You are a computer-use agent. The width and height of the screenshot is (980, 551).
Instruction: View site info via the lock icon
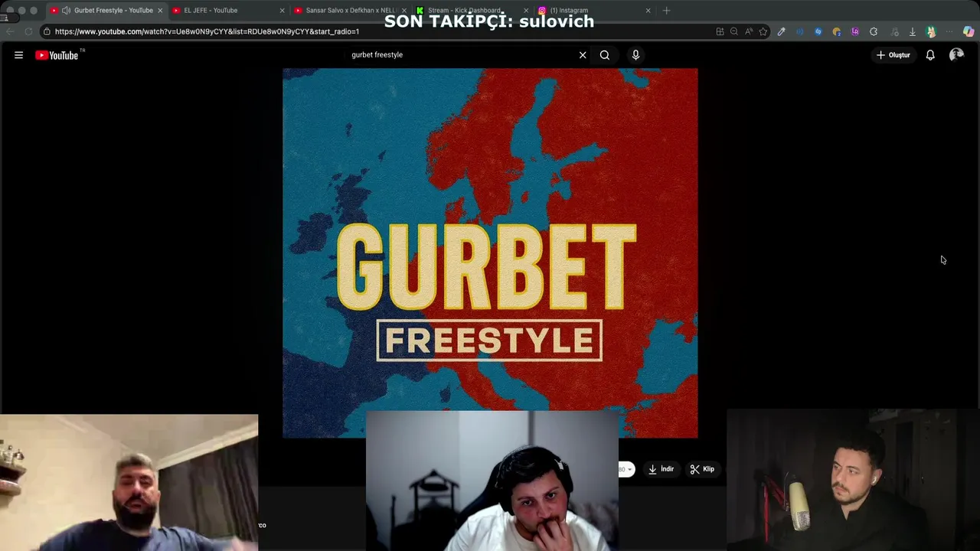coord(47,31)
